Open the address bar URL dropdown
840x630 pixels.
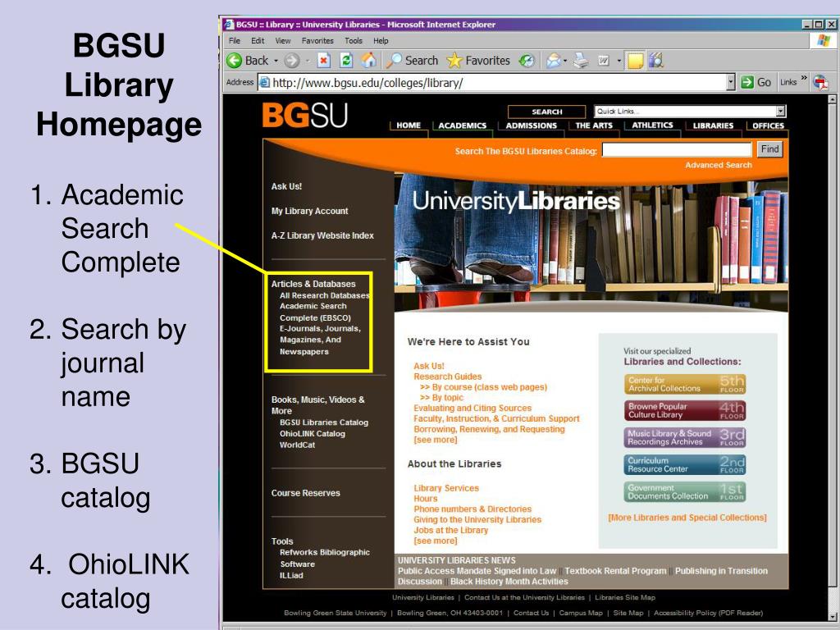coord(731,83)
